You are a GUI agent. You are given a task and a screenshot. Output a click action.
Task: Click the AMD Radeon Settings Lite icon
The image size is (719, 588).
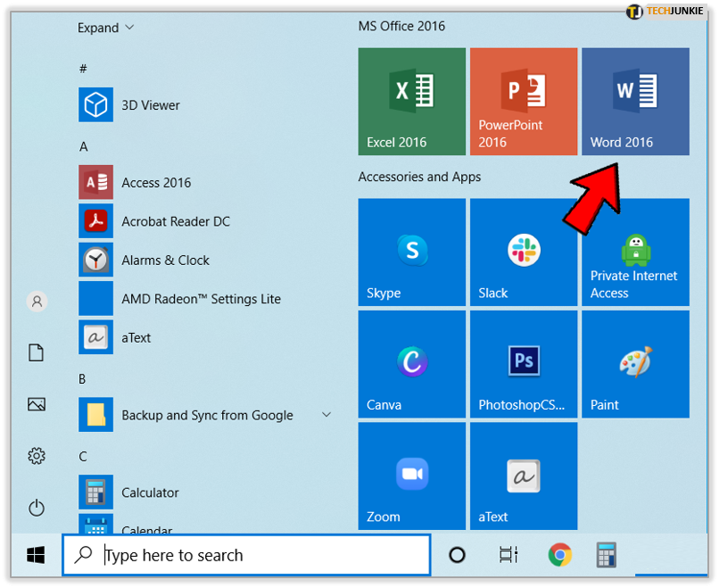coord(95,299)
